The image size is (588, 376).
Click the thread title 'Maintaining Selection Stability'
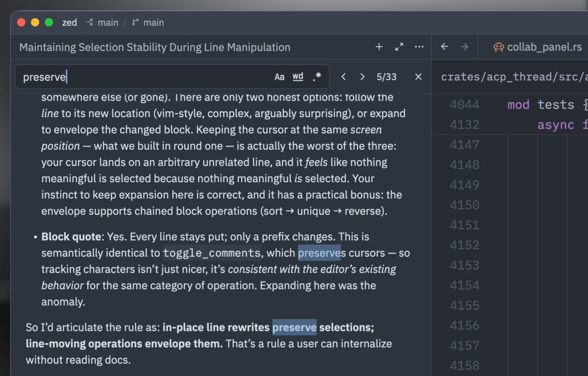point(155,47)
